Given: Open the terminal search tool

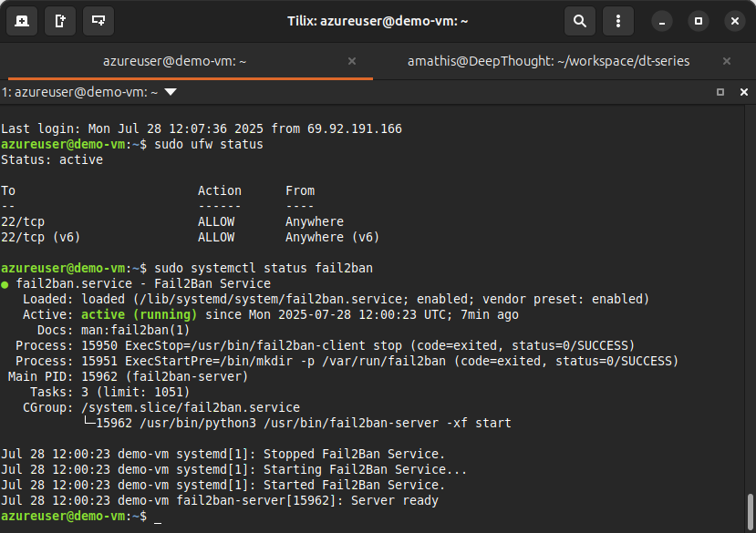Looking at the screenshot, I should click(579, 21).
